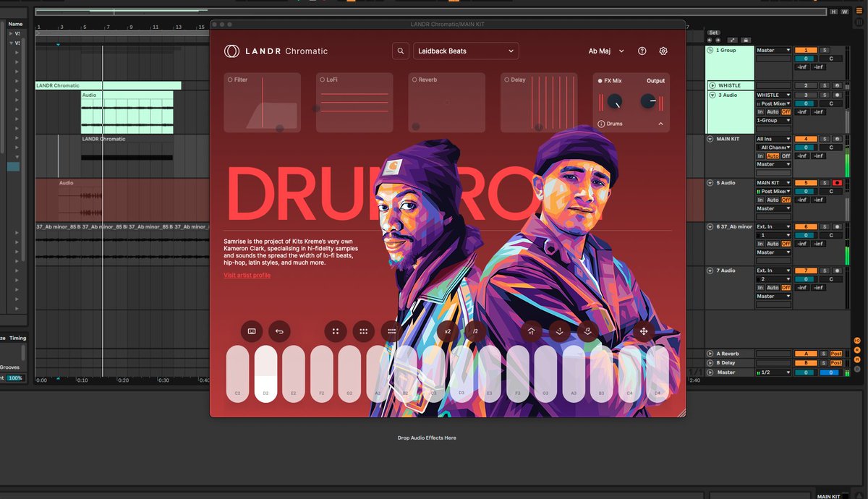This screenshot has width=868, height=499.
Task: Click forward arrow under Set button
Action: 718,40
